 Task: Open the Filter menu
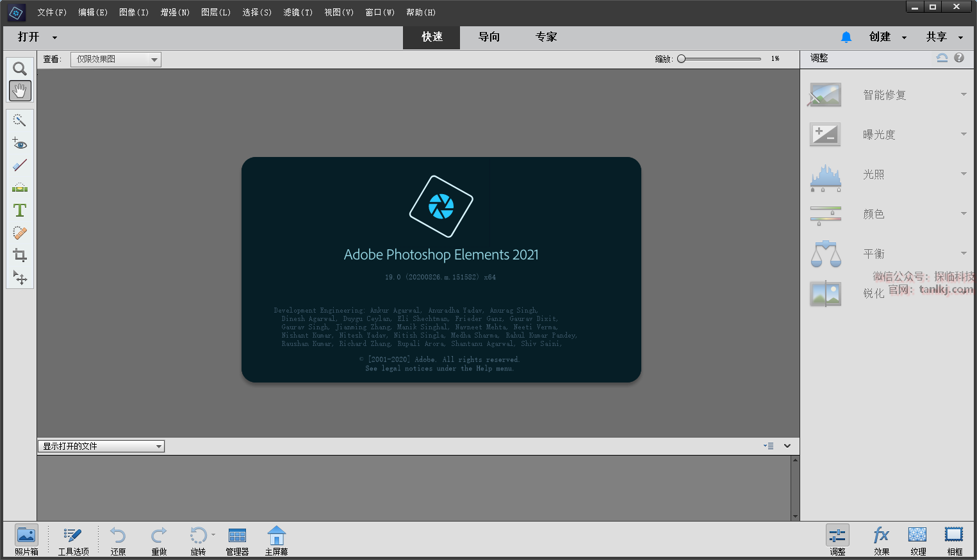tap(298, 12)
